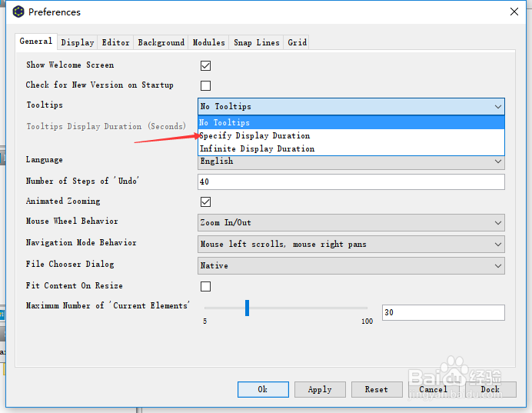
Task: Enable Check for New Version on Startup
Action: coord(205,85)
